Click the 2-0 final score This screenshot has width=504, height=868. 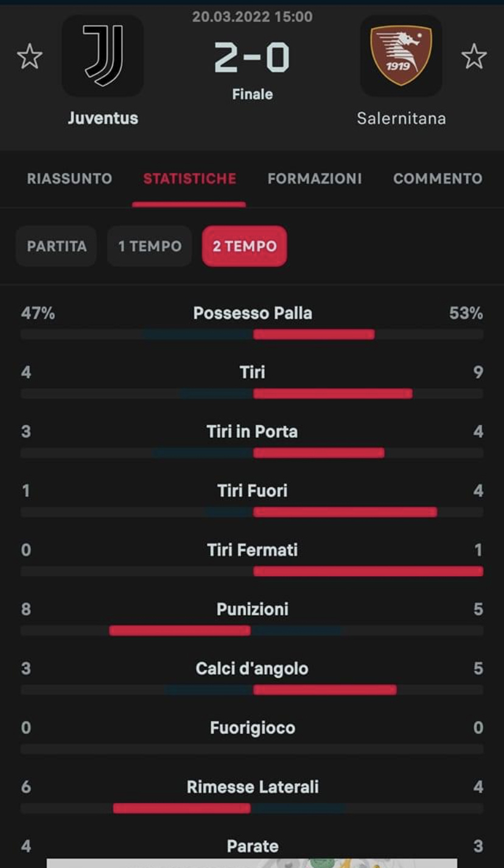point(252,58)
